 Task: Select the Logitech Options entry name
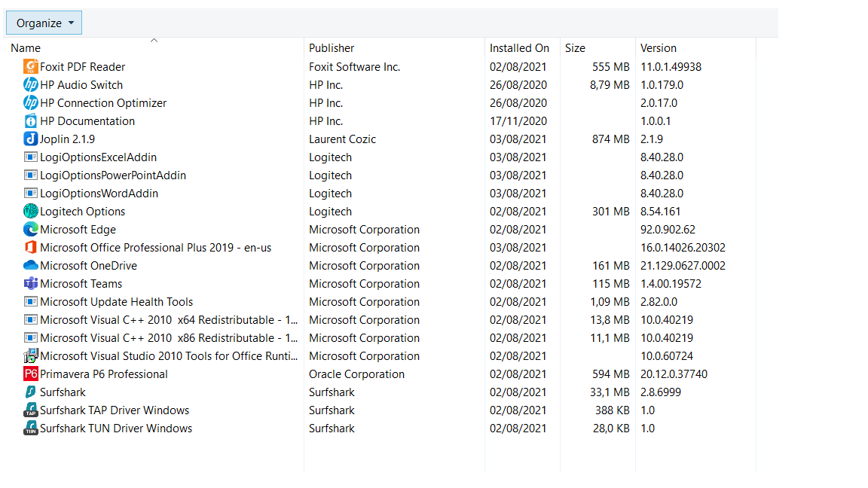pos(82,212)
